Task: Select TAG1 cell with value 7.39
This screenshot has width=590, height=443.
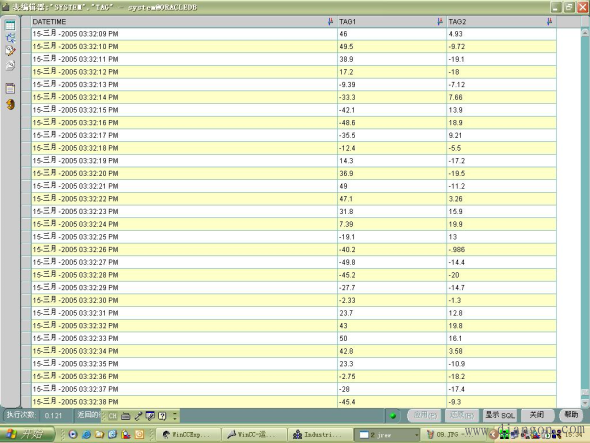Action: [392, 224]
